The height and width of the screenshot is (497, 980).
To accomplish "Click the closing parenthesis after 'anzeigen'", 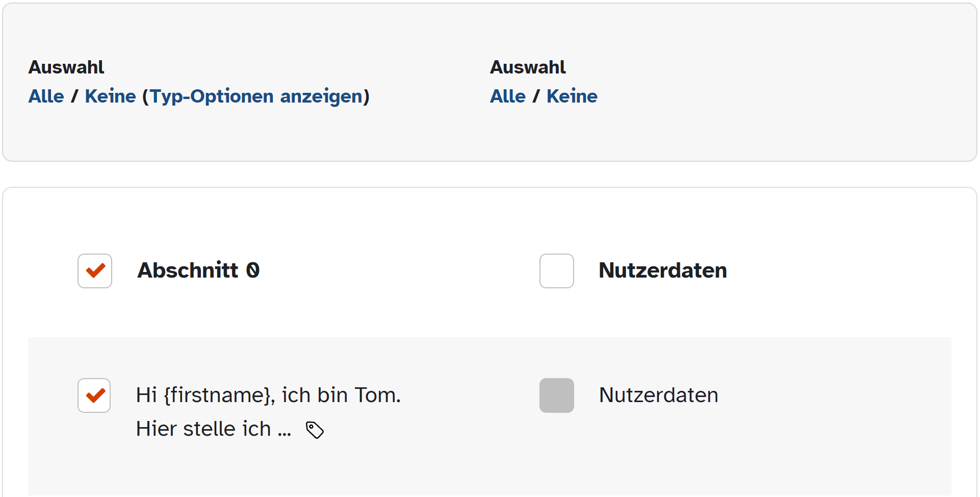I will pyautogui.click(x=367, y=96).
